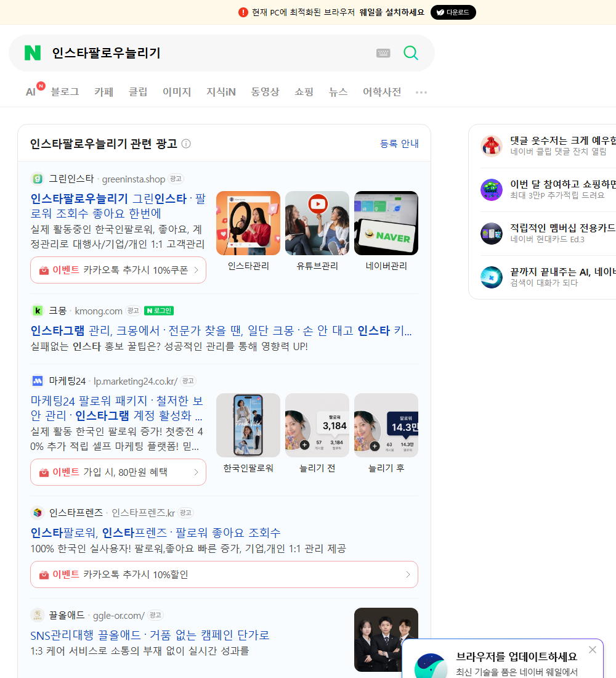The image size is (616, 678).
Task: Open the 등록 안내 link
Action: click(399, 144)
